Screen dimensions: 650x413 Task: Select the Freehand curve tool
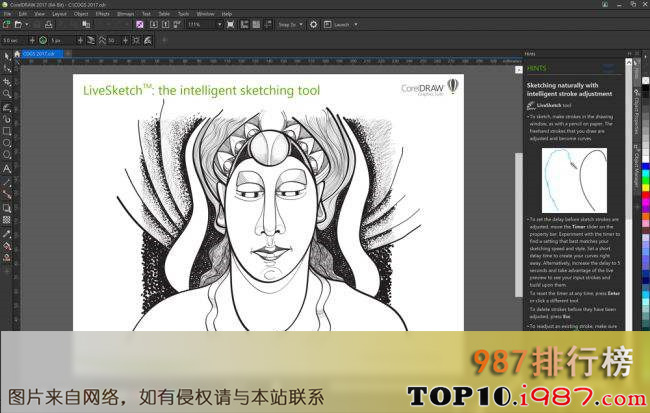7,107
